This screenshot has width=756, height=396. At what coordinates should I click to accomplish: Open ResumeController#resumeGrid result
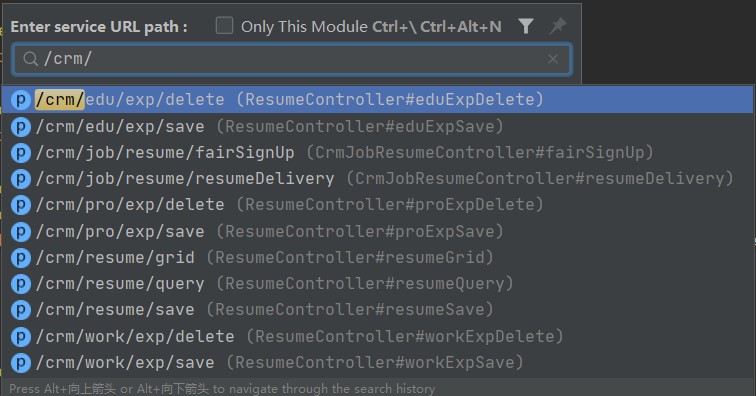point(349,258)
